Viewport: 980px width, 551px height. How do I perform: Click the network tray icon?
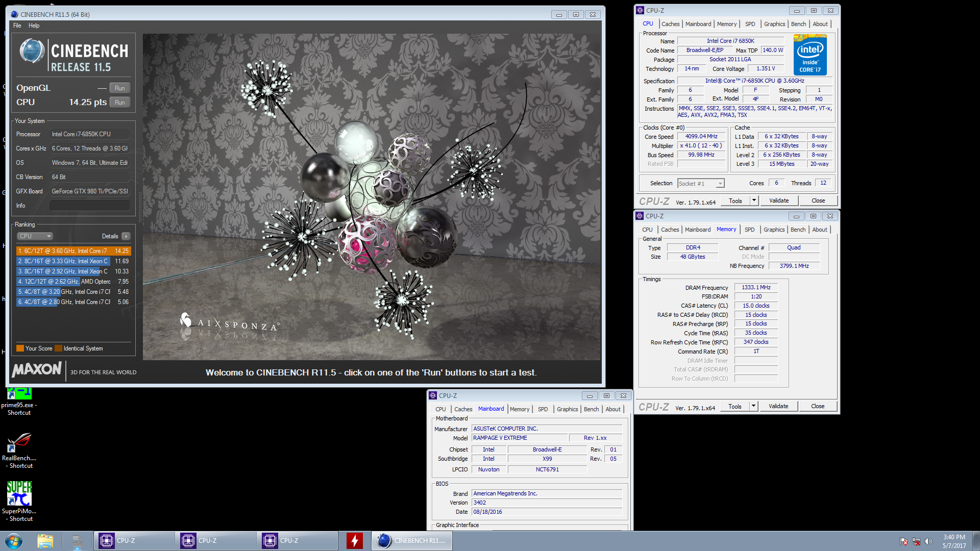pyautogui.click(x=916, y=541)
